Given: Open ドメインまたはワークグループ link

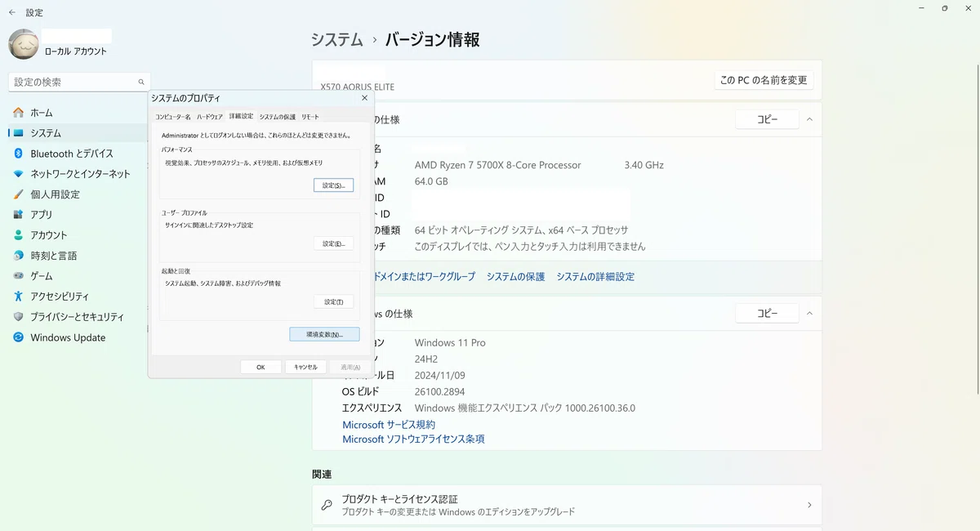Looking at the screenshot, I should 423,277.
